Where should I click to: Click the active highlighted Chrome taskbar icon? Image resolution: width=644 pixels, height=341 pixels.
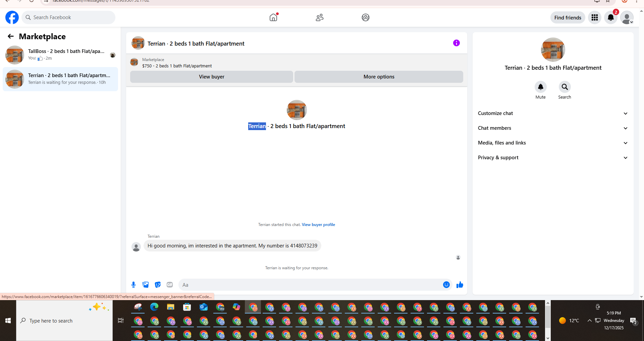pyautogui.click(x=253, y=307)
